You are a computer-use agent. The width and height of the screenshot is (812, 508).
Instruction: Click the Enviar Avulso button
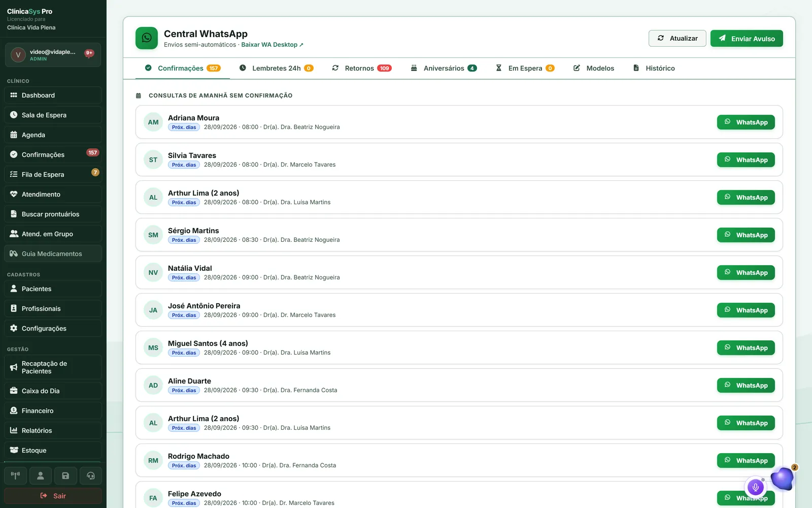[x=747, y=38]
